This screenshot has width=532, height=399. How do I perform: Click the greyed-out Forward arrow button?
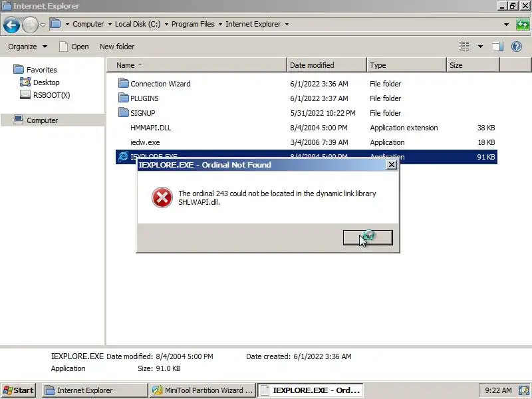click(30, 25)
